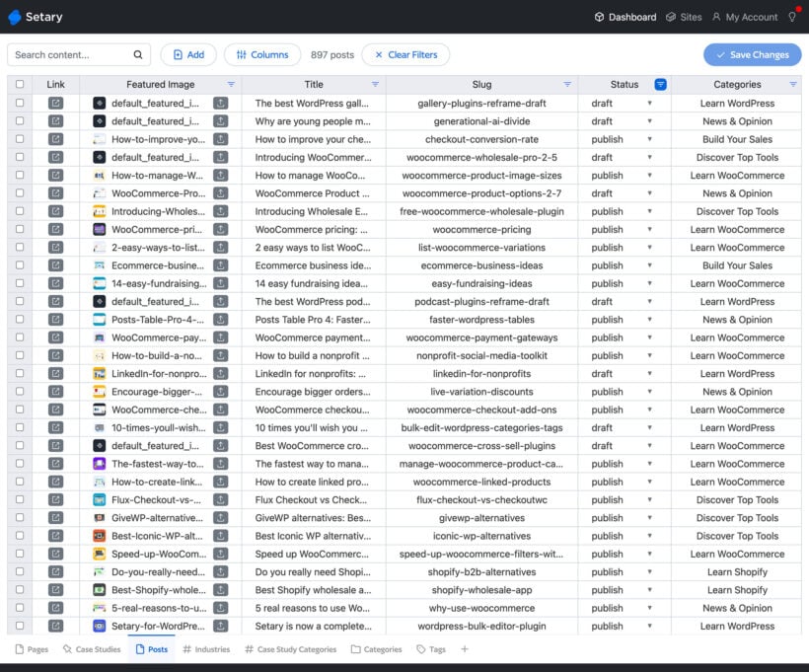Switch to the Industries tab
809x672 pixels.
coord(206,649)
